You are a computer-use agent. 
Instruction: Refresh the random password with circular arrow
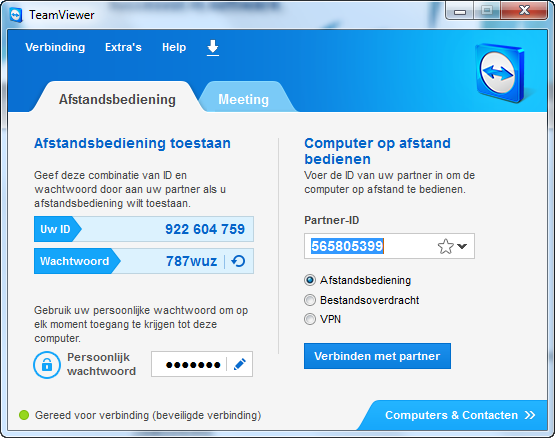coord(238,261)
